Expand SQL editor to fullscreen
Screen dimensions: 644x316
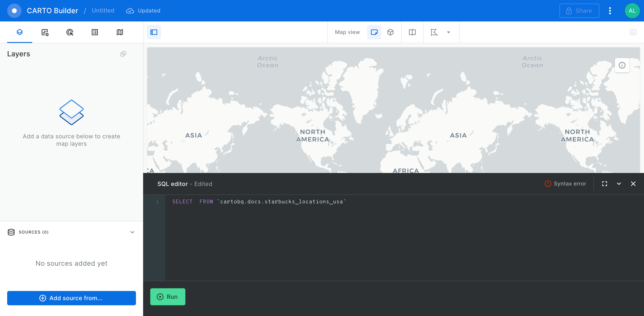coord(604,184)
